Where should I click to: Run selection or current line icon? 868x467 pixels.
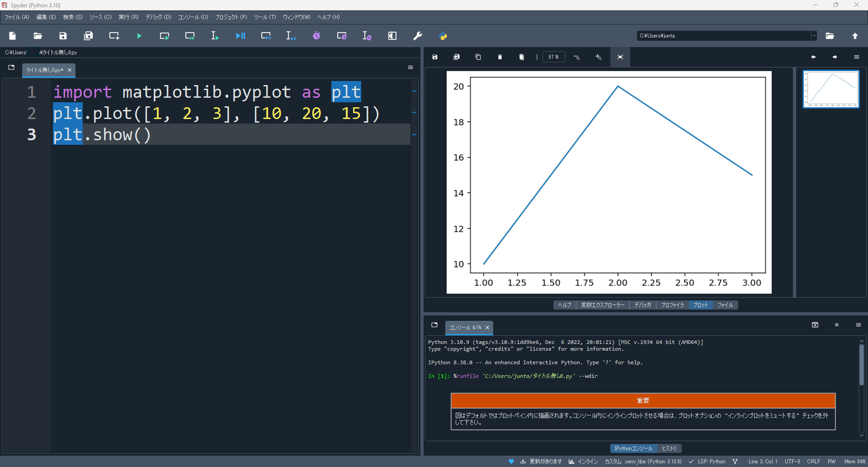coord(215,36)
